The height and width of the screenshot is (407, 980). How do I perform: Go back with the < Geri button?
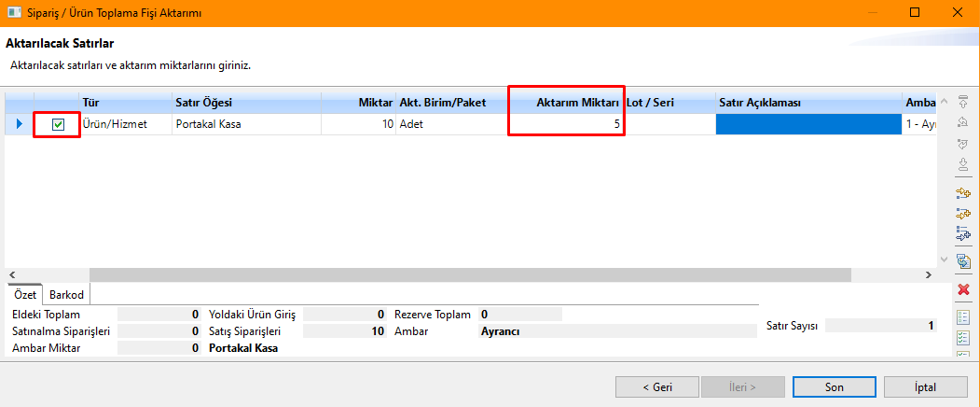(x=656, y=386)
